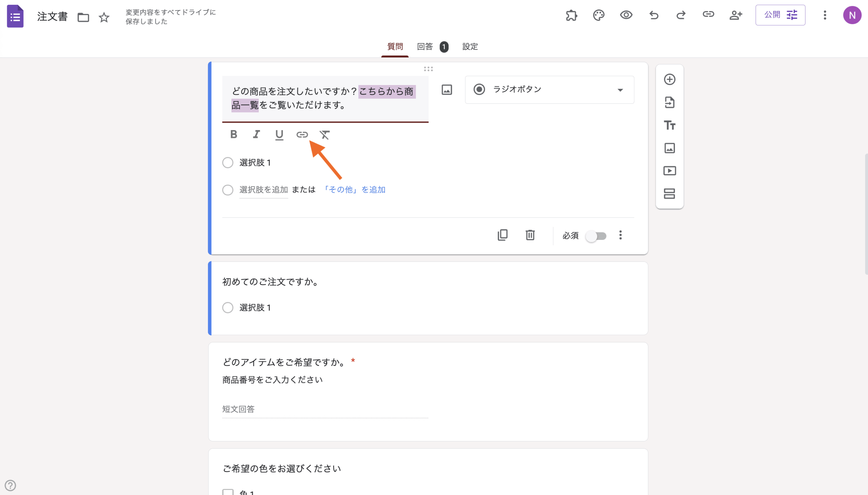Clear formatting of the title text
868x495 pixels.
coord(324,135)
